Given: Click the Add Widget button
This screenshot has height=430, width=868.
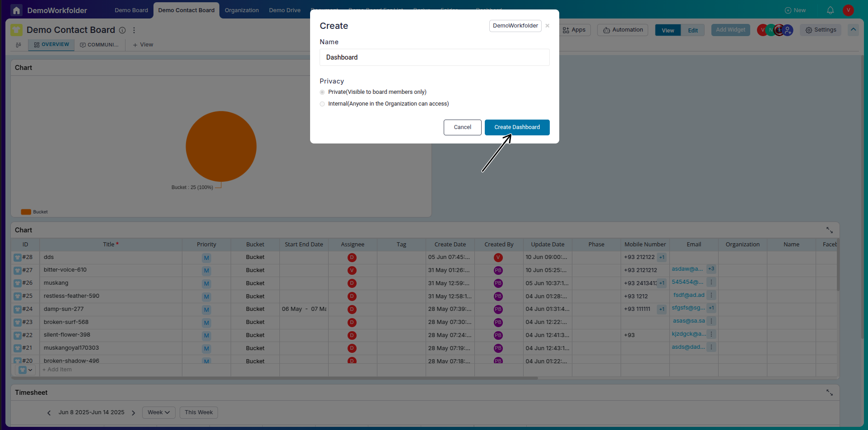Looking at the screenshot, I should tap(731, 30).
